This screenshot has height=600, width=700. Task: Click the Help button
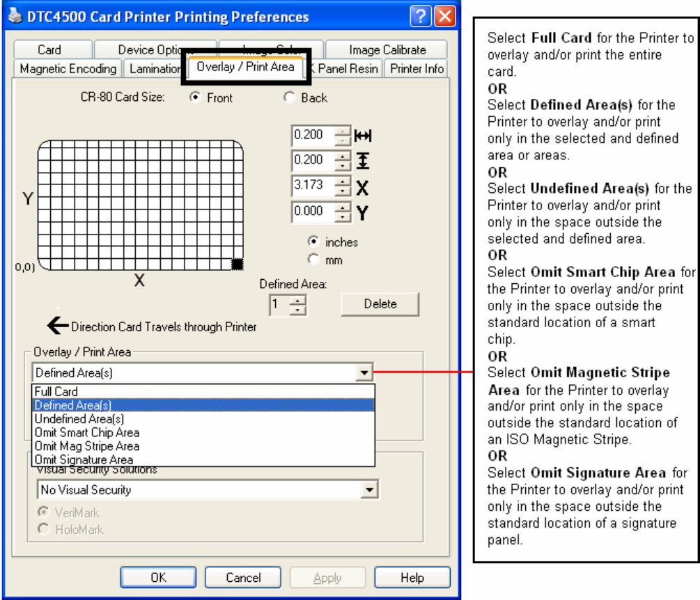(x=412, y=577)
